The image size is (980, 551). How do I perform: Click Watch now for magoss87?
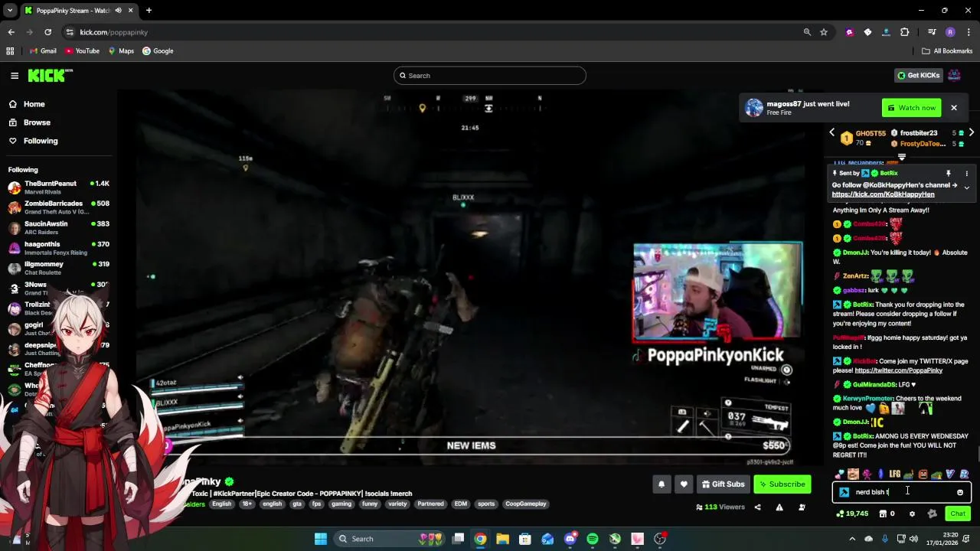(x=912, y=108)
